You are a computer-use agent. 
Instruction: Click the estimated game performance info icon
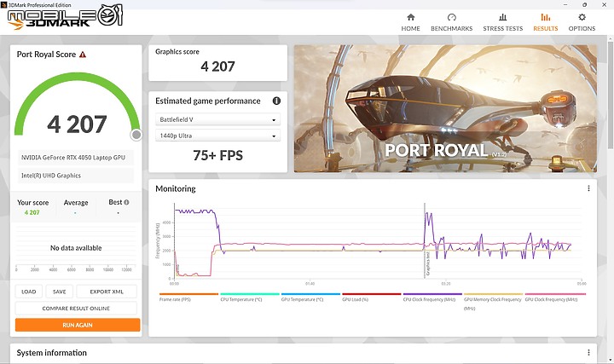click(276, 101)
